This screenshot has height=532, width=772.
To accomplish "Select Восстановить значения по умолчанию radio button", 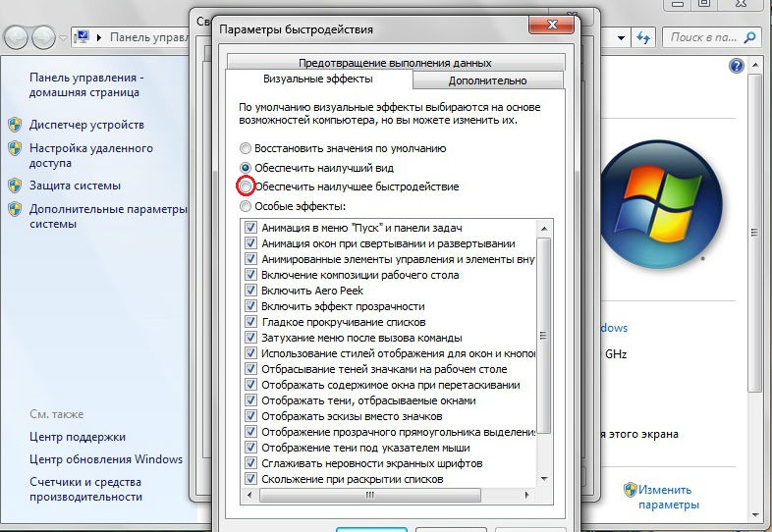I will tap(246, 148).
